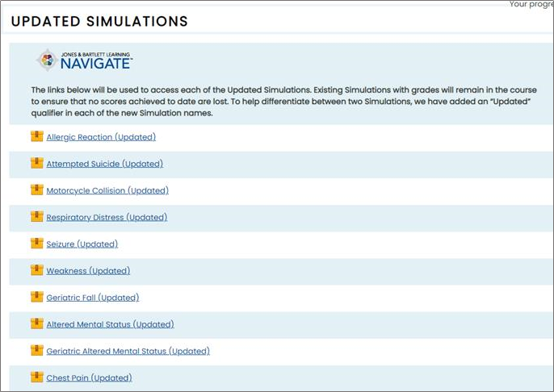Open Respiratory Distress (Updated) simulation link
This screenshot has height=392, width=554.
point(107,217)
